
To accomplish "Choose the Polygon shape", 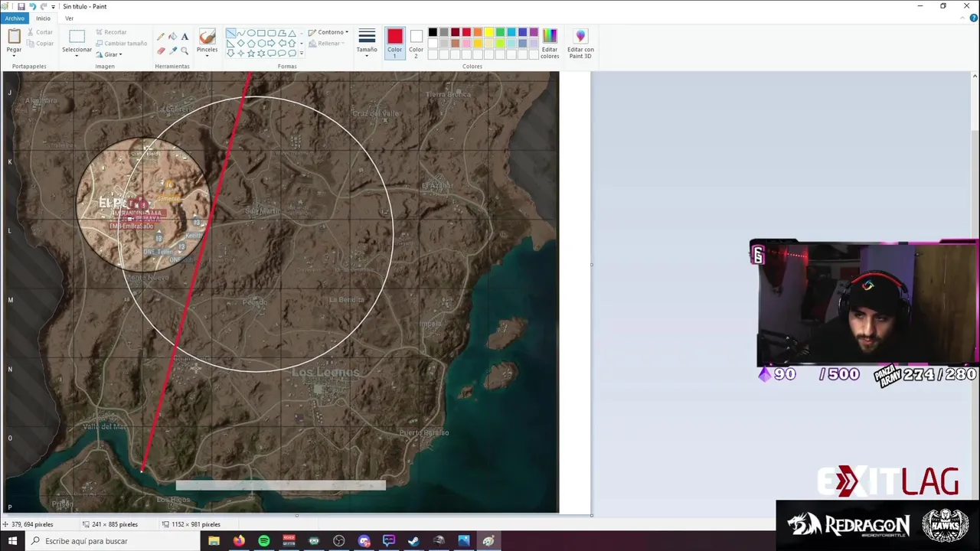I will [282, 33].
